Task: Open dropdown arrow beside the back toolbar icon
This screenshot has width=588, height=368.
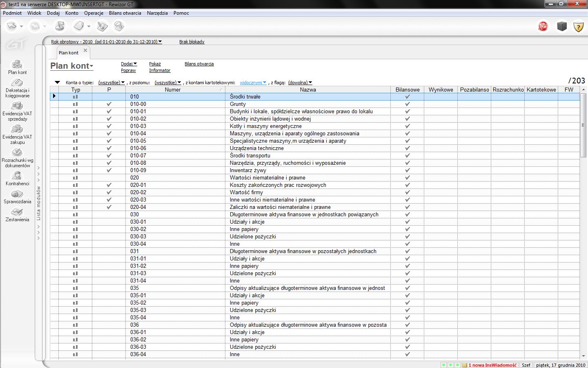Action: [21, 27]
